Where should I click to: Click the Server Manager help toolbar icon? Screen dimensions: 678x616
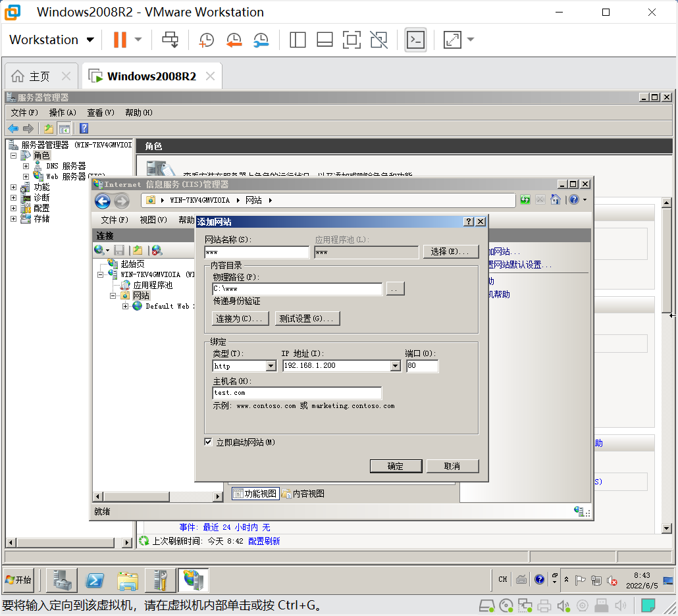84,128
